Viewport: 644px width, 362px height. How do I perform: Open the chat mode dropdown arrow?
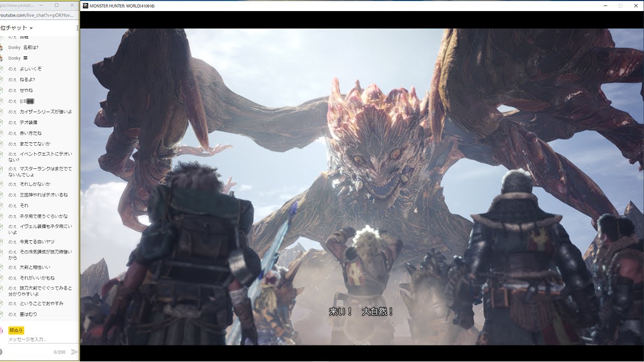(x=31, y=28)
